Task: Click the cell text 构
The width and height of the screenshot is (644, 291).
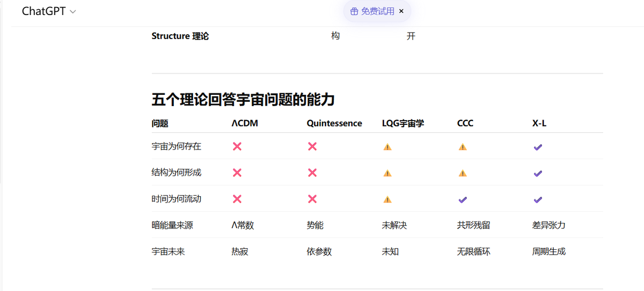Action: [x=335, y=36]
